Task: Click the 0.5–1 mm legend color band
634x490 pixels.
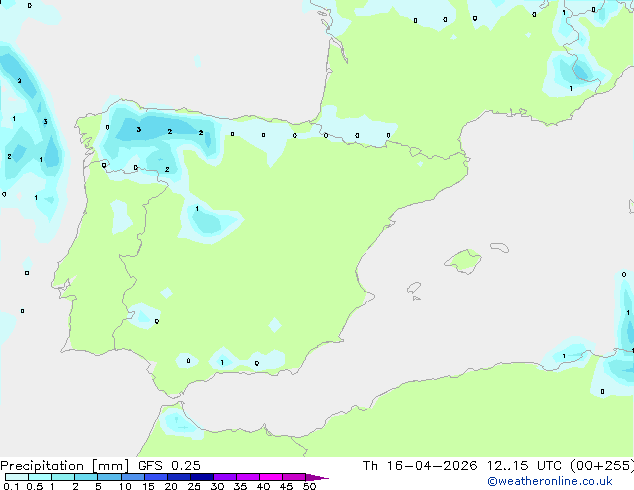Action: (x=40, y=477)
